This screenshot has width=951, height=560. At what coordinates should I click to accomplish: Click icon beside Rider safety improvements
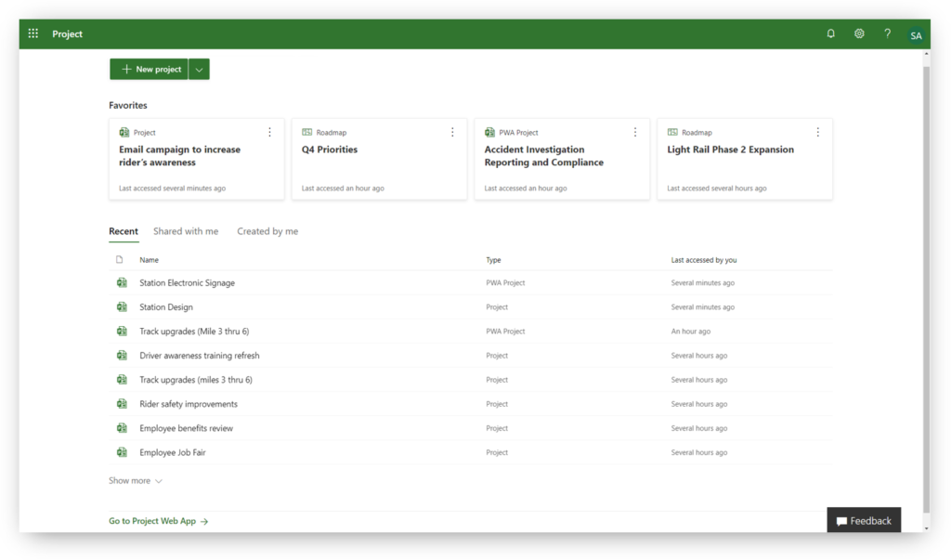click(122, 404)
